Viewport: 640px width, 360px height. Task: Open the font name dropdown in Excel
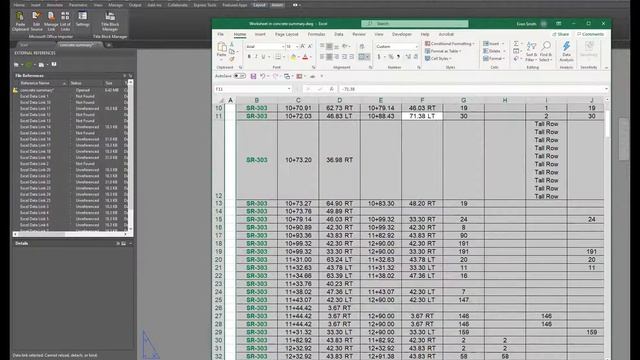(283, 47)
